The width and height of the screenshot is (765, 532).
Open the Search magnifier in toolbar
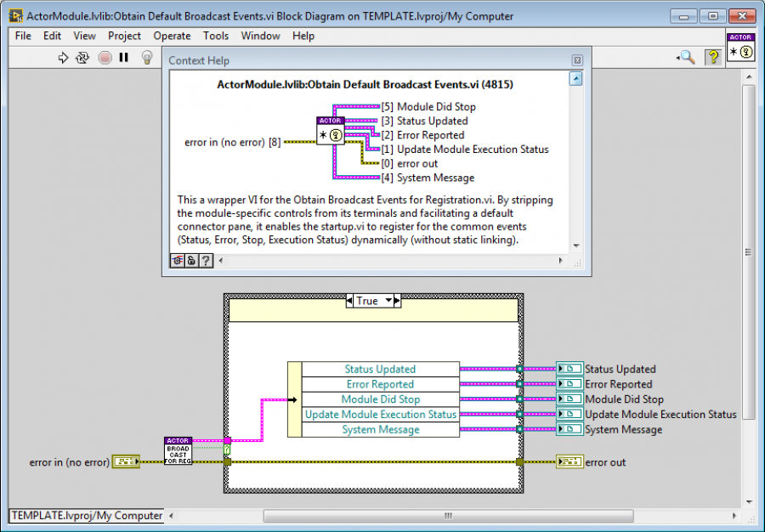686,58
